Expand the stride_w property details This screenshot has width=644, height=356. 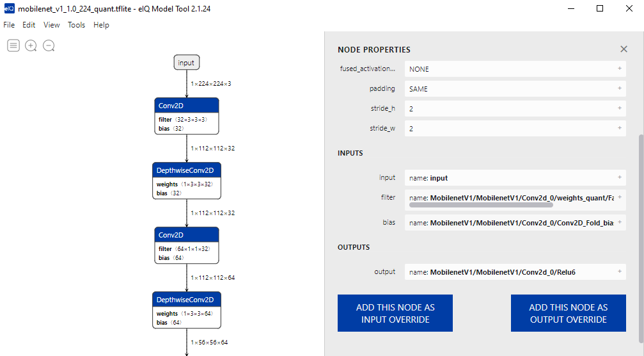(x=619, y=128)
